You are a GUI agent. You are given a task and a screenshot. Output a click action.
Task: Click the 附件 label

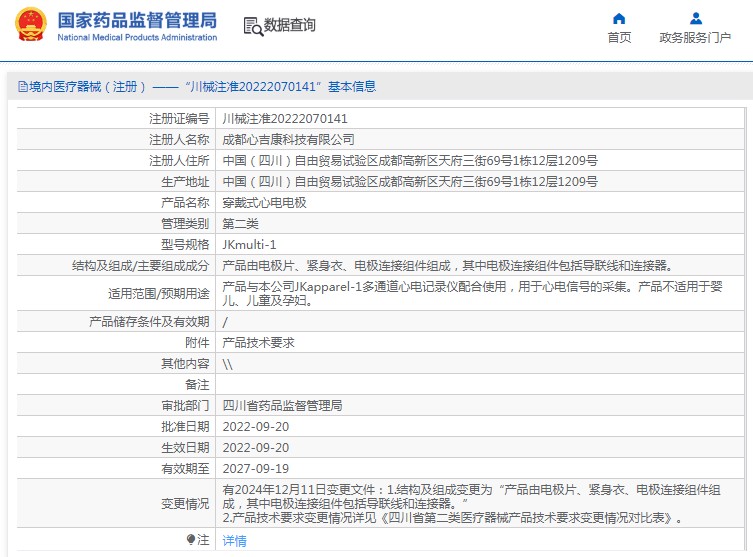(197, 342)
